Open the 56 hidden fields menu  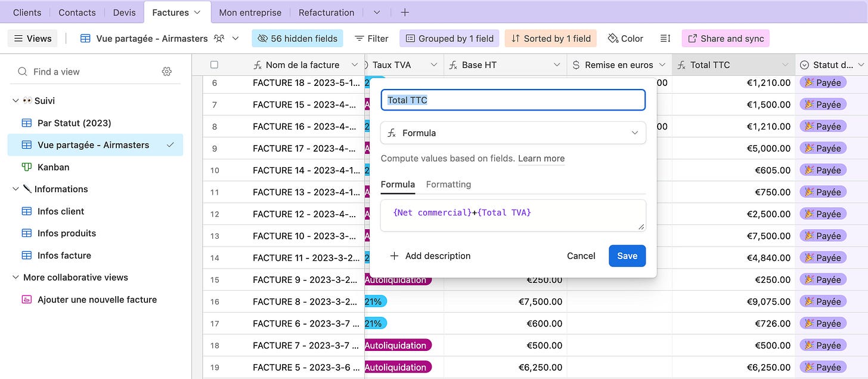tap(297, 39)
